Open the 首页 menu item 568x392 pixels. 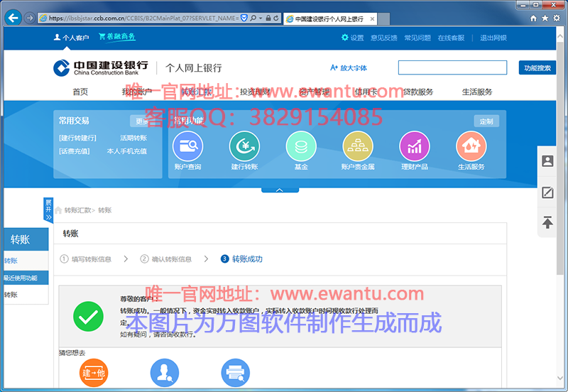pos(80,92)
